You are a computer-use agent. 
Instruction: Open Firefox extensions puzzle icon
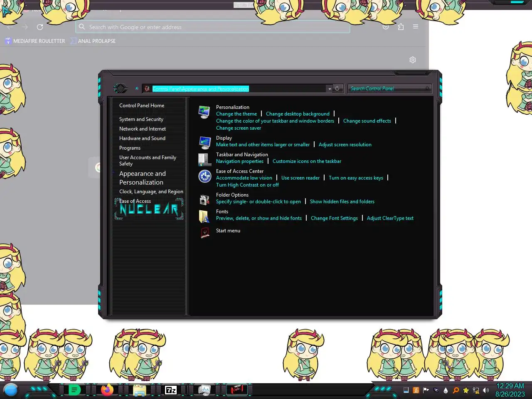pos(401,27)
